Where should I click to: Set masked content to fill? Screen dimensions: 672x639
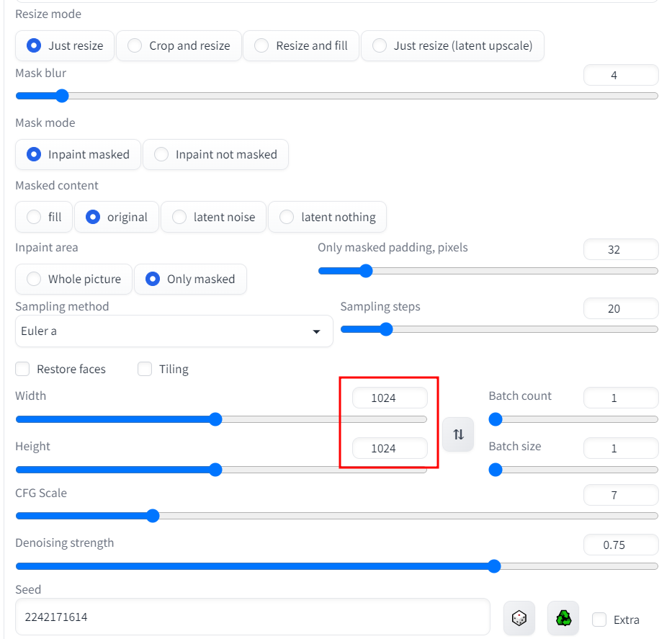point(44,217)
